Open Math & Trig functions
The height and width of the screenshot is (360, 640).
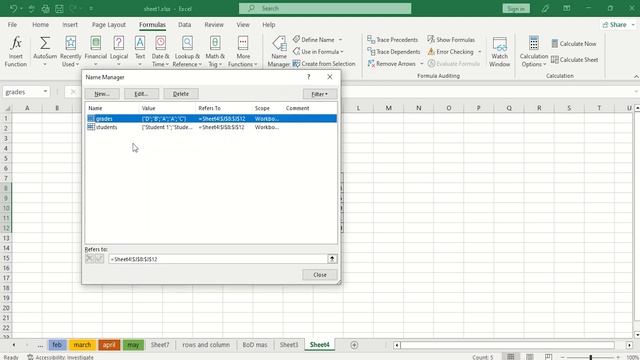pyautogui.click(x=215, y=51)
